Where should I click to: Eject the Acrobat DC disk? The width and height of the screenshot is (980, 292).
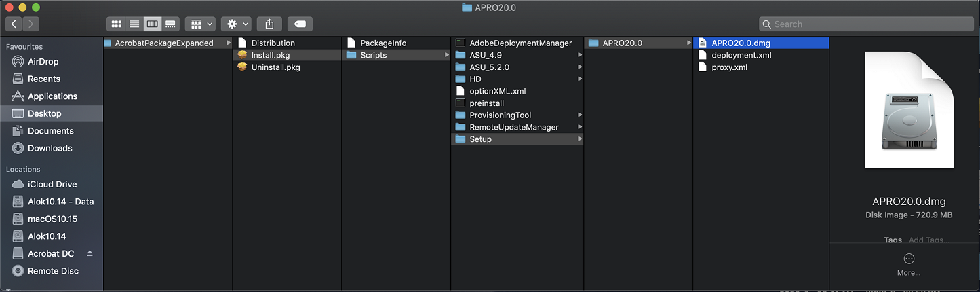pos(90,253)
